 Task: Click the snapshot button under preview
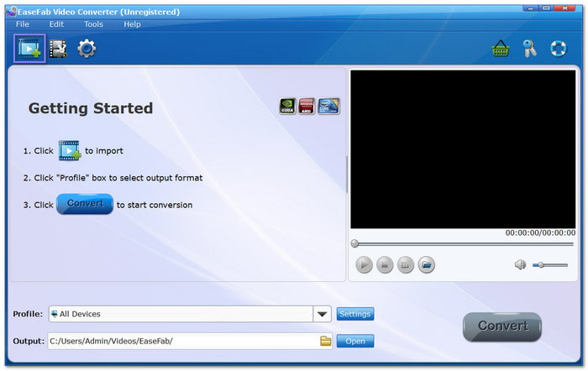coord(406,265)
